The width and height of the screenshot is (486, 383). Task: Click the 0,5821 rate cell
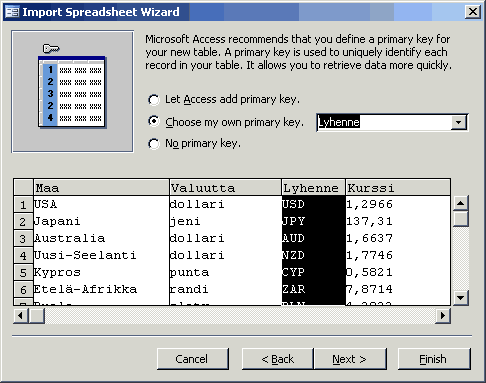(398, 272)
